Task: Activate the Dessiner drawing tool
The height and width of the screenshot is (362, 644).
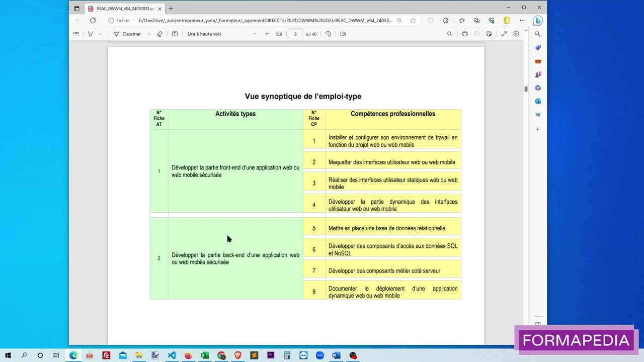Action: pyautogui.click(x=127, y=34)
